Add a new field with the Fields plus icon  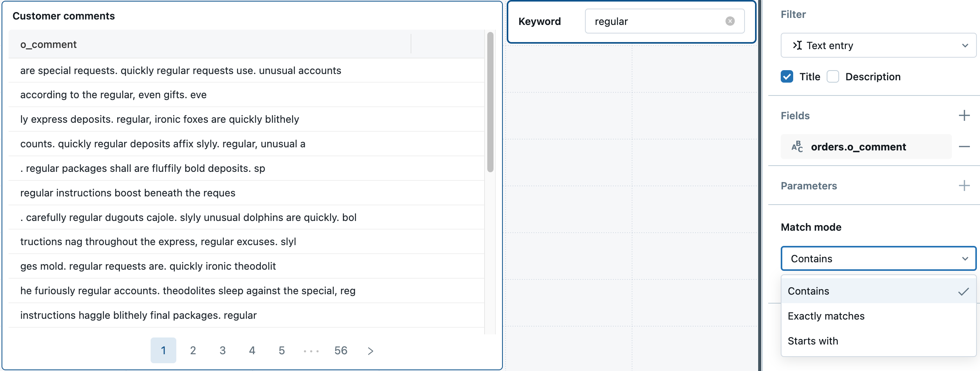click(964, 116)
